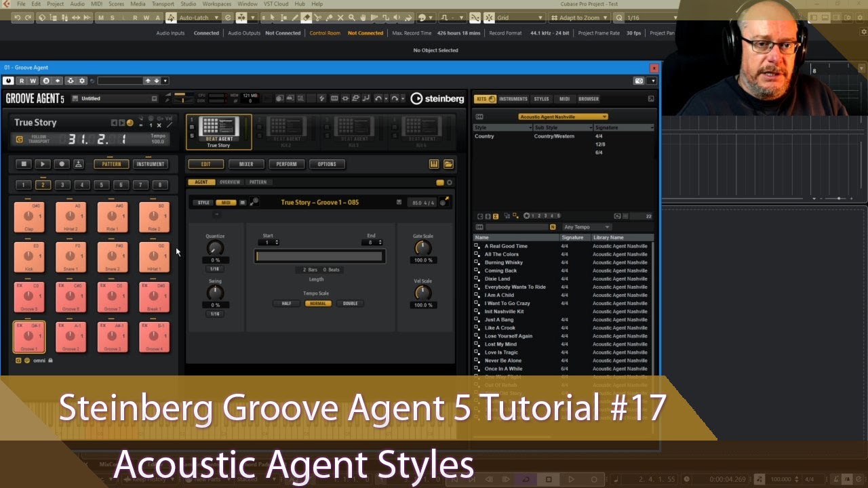Open the 1/16 quantize preset dropdown
Viewport: 868px width, 488px height.
pos(650,18)
